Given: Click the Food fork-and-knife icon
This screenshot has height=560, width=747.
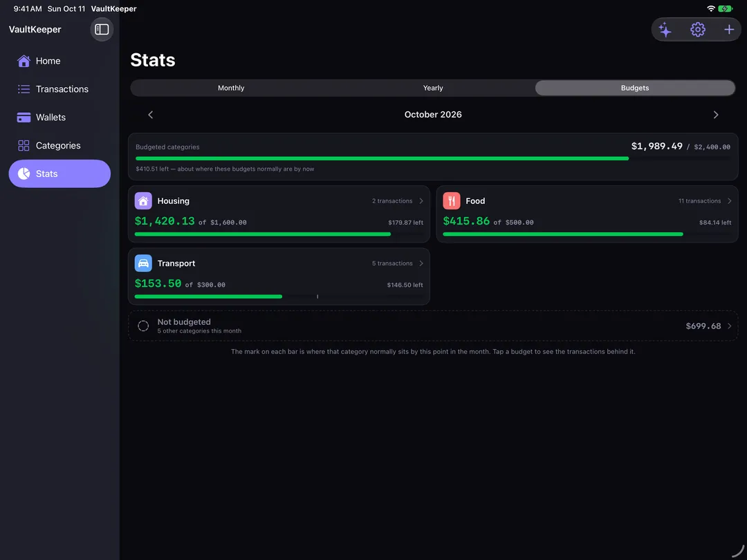Looking at the screenshot, I should 452,201.
